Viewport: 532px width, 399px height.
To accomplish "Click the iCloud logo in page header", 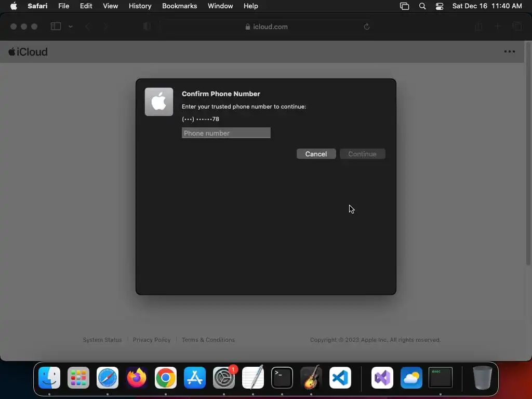I will 28,52.
